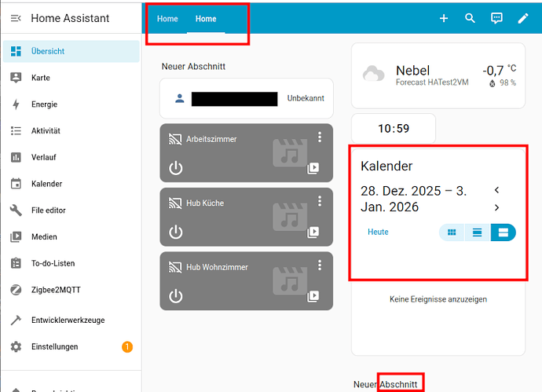This screenshot has width=542, height=392.
Task: Open Medien page
Action: 71,236
